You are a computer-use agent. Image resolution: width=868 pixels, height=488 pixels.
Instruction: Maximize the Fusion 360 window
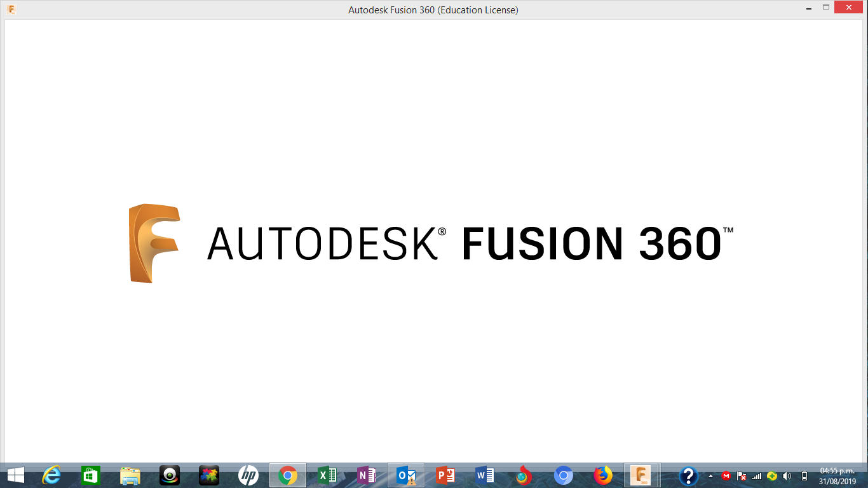826,8
